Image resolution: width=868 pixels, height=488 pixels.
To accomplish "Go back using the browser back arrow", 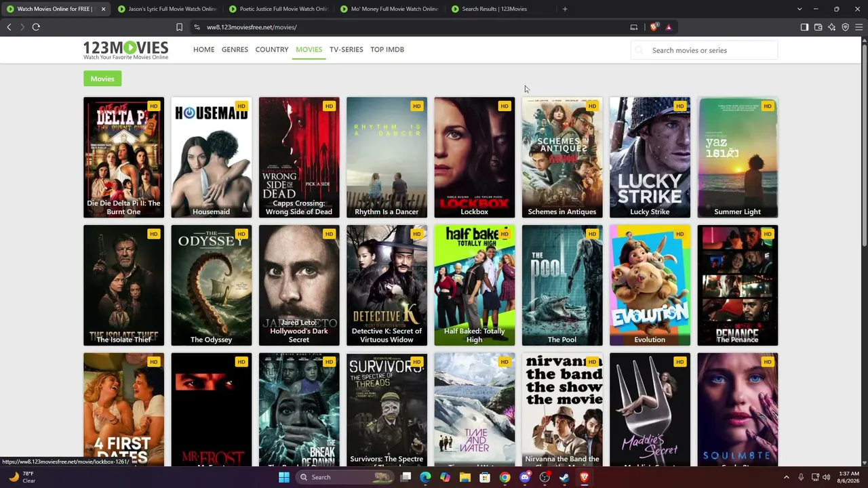I will pos(9,27).
